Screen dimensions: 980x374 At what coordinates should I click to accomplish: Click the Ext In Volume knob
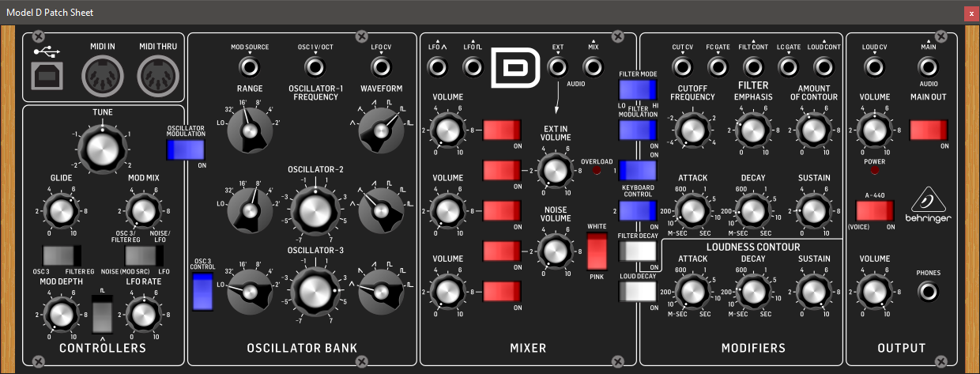(x=557, y=170)
